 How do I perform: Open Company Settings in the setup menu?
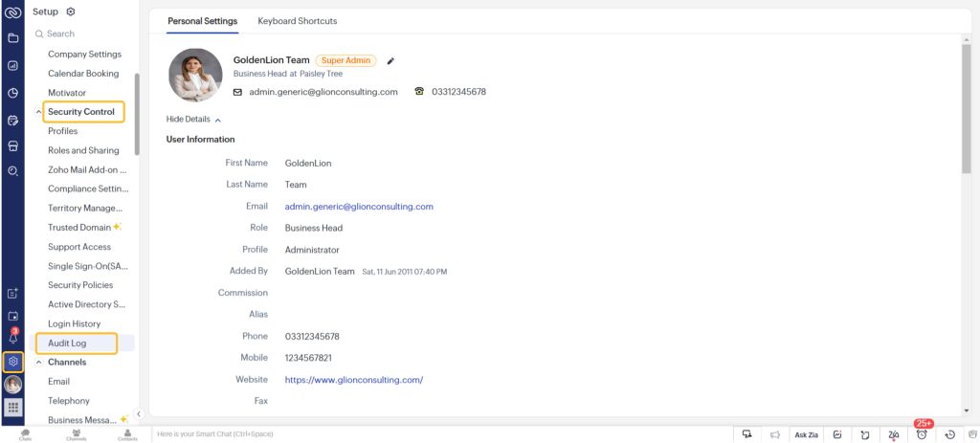[x=85, y=55]
